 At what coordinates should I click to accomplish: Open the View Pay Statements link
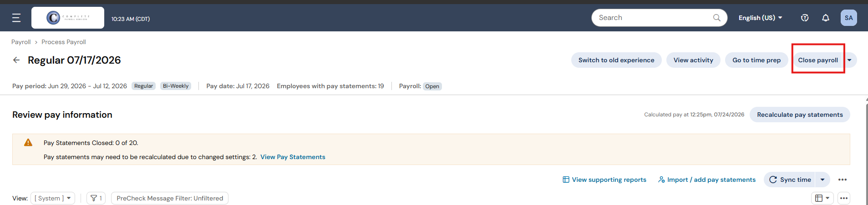293,157
